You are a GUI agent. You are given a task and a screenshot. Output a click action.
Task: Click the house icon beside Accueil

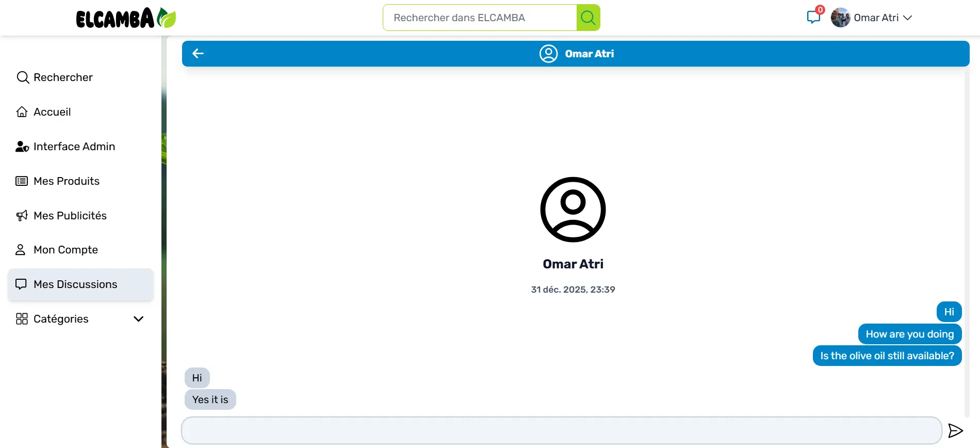tap(22, 112)
